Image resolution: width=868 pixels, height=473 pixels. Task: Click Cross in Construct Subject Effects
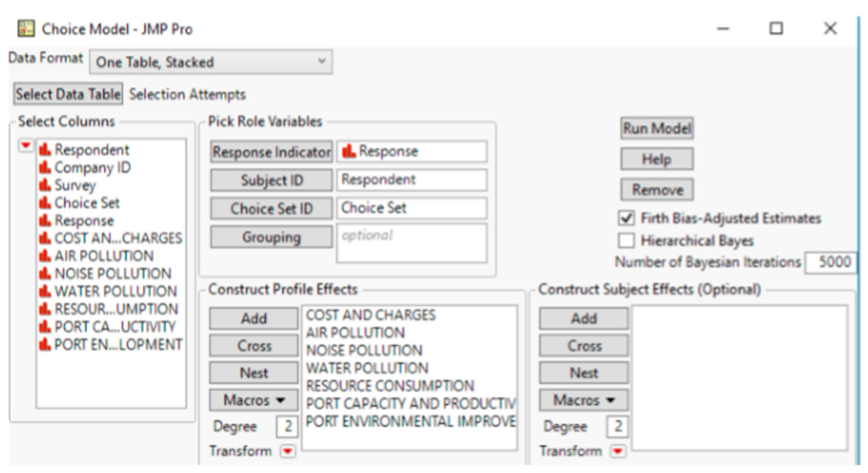(x=584, y=346)
